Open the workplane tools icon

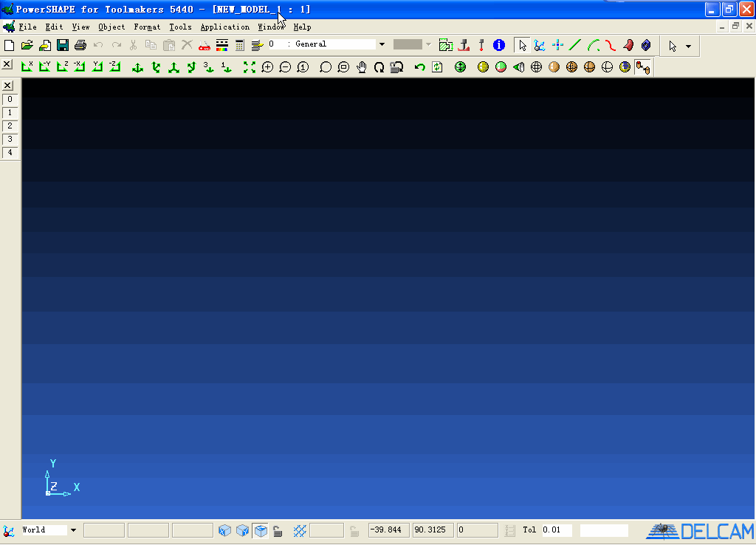tap(540, 45)
